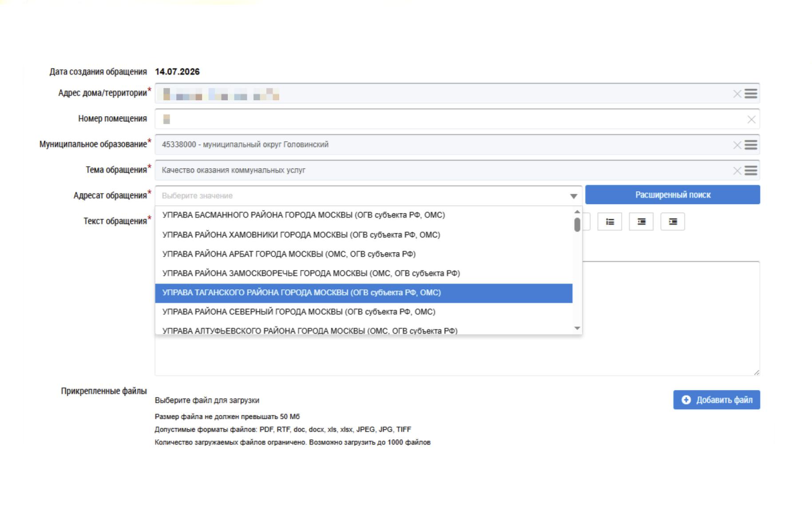Open the address list with its hamburger icon
812x514 pixels.
click(x=751, y=94)
